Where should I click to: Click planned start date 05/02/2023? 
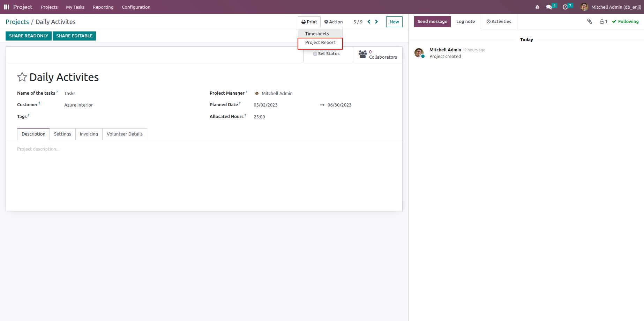(x=265, y=105)
